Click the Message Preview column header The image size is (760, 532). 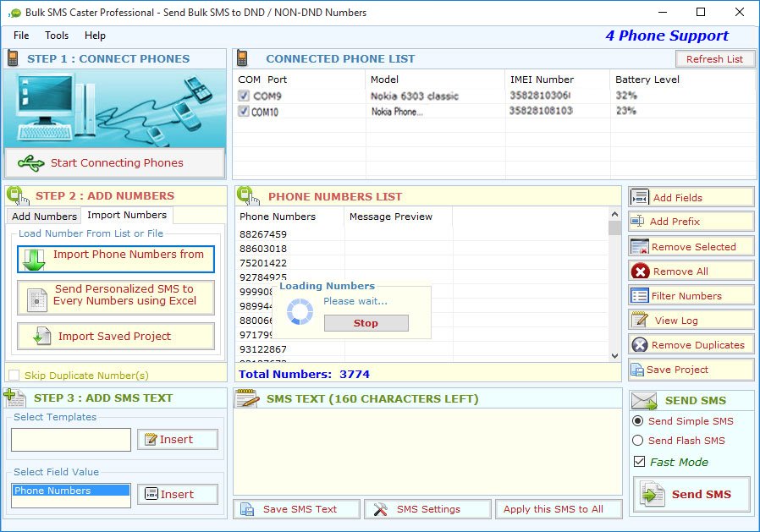(x=399, y=217)
